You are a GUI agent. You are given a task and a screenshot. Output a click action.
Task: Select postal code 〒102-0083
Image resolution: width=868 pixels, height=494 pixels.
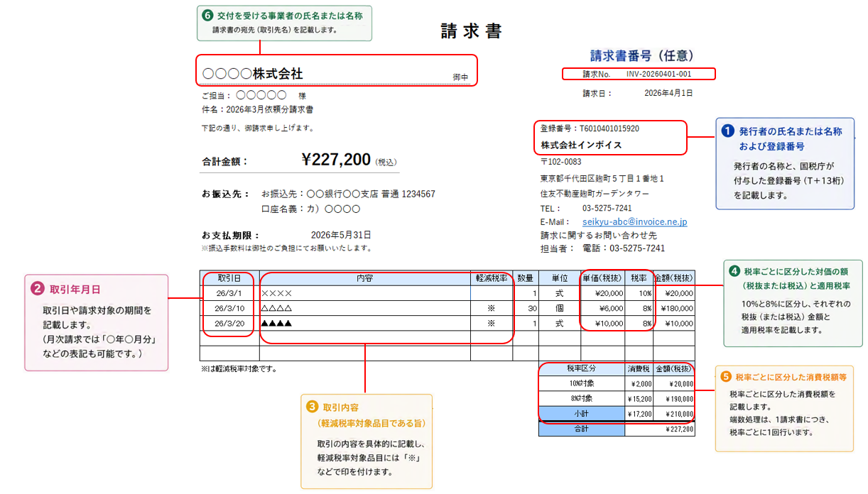[560, 162]
